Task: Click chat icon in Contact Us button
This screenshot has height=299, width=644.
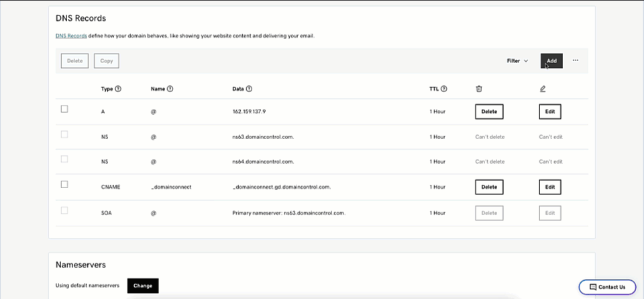Action: 592,287
